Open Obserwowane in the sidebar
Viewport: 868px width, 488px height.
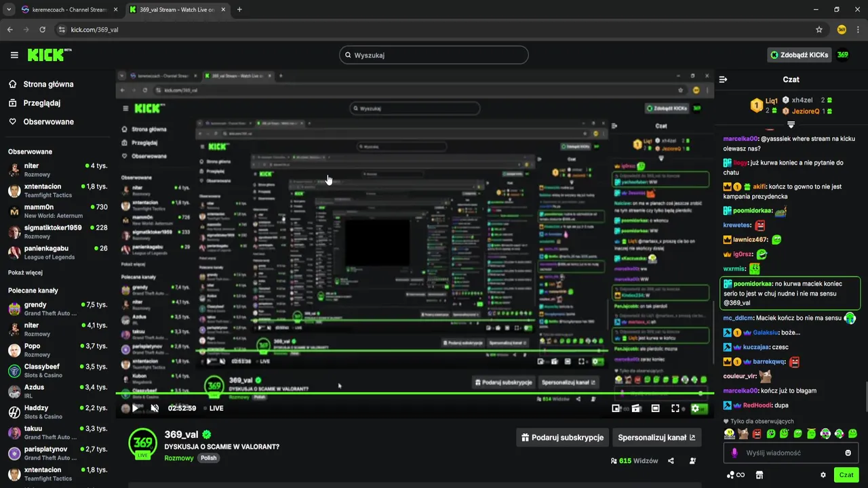(41, 121)
